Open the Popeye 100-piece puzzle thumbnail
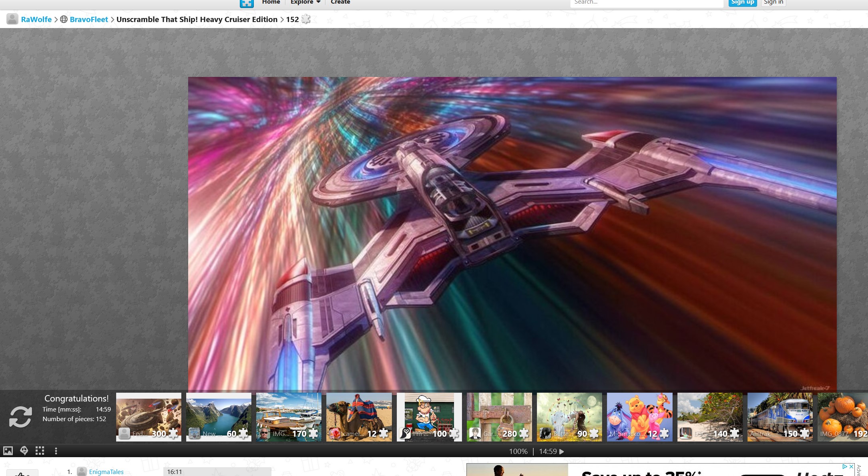 (429, 417)
